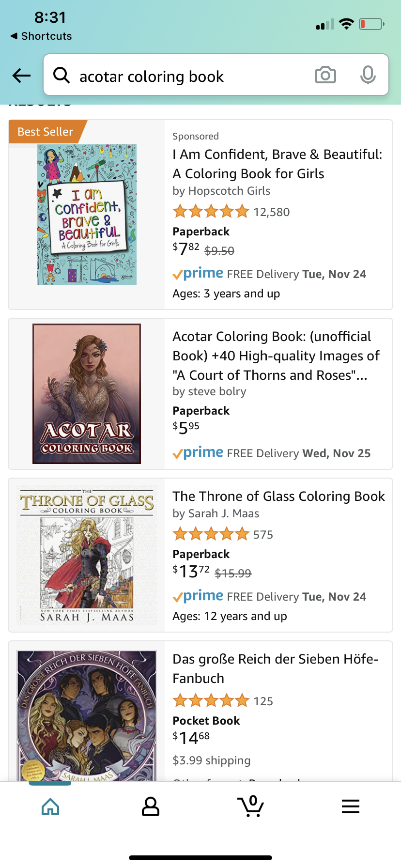
Task: Open the hamburger menu icon
Action: (x=350, y=806)
